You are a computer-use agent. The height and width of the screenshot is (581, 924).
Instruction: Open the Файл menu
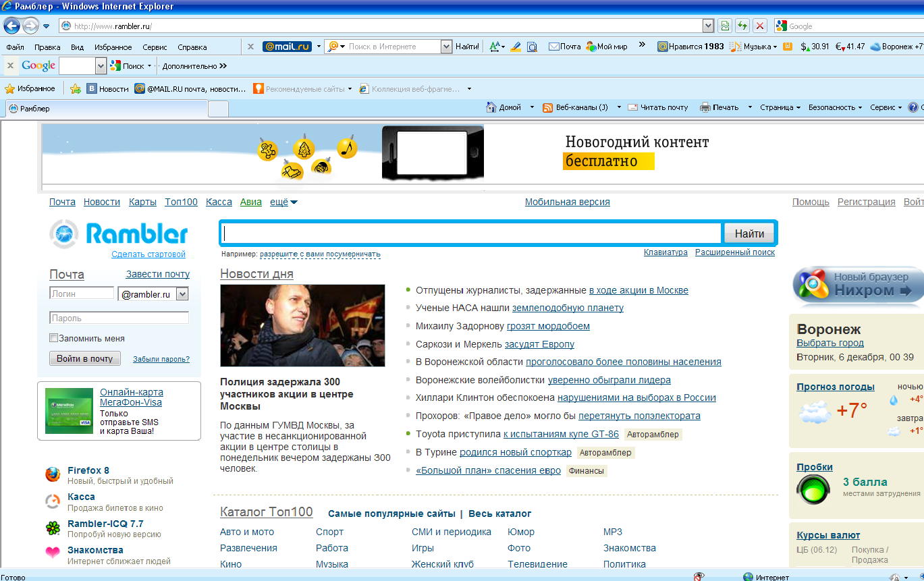[x=15, y=47]
